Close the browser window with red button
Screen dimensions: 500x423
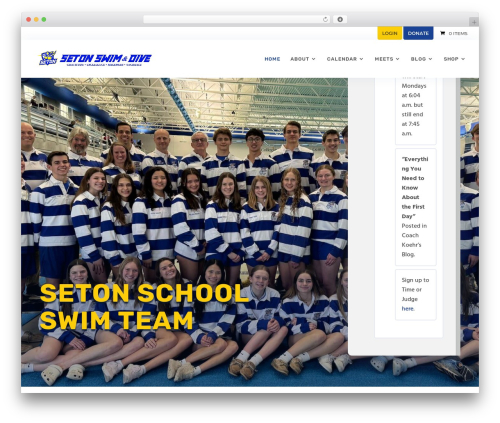tap(29, 19)
